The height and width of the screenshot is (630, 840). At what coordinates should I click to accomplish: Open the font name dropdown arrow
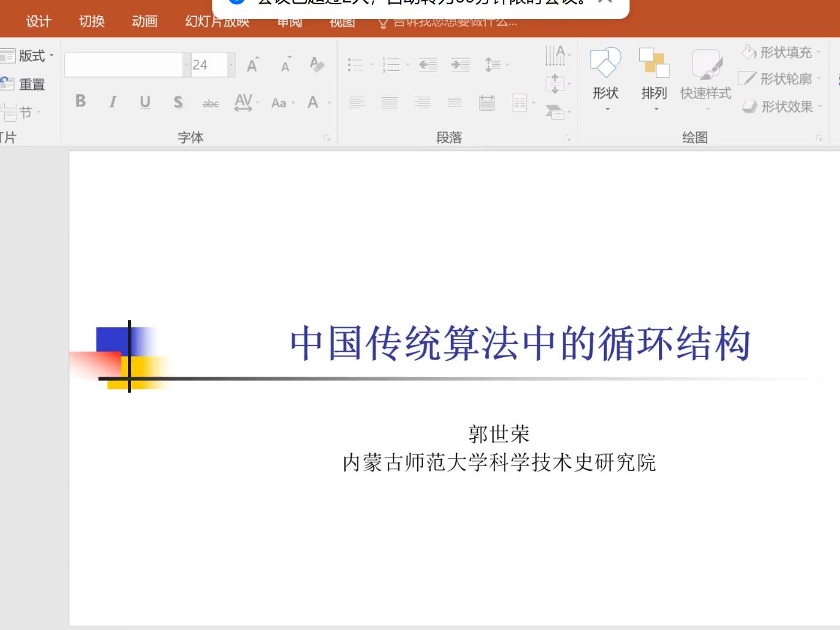186,65
